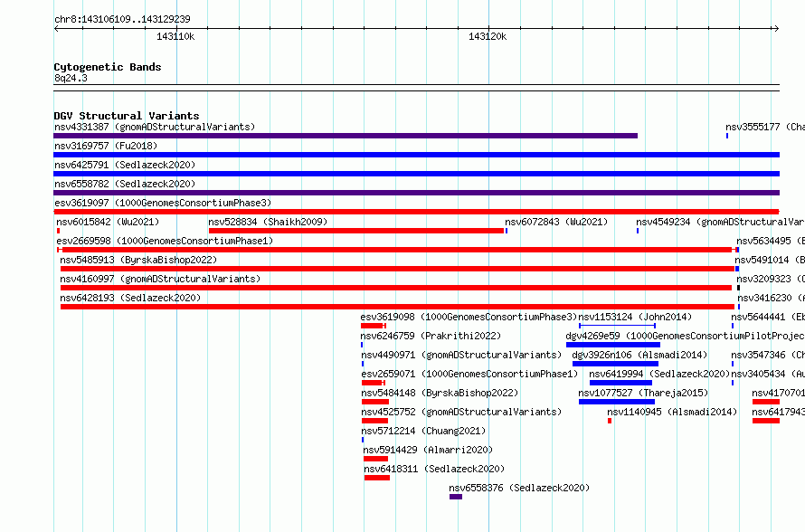Click the red nsv528834 variant bar

[356, 231]
